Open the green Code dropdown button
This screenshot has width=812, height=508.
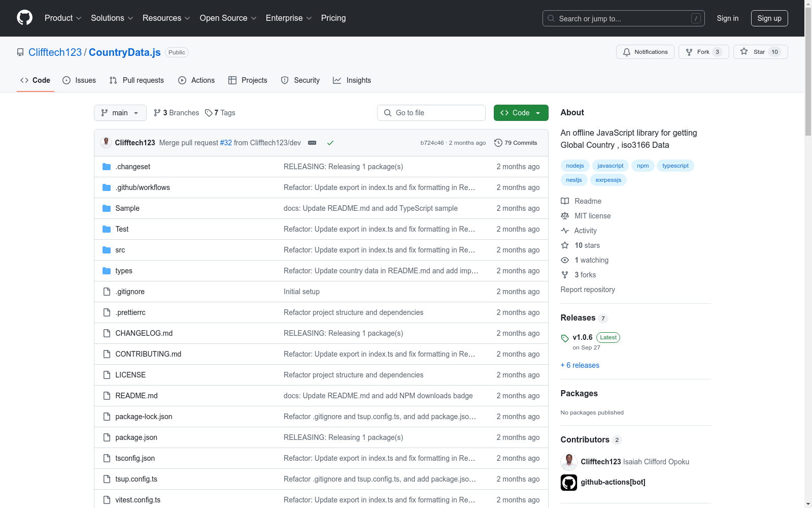click(x=521, y=113)
